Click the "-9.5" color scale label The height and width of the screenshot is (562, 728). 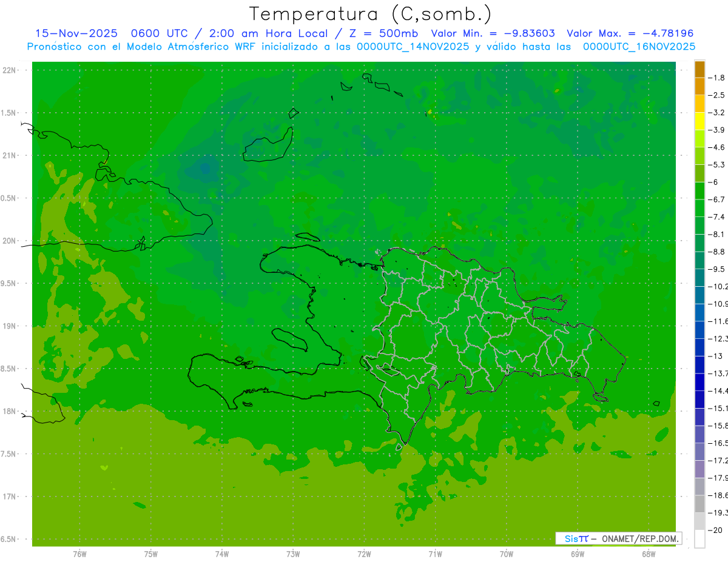716,269
